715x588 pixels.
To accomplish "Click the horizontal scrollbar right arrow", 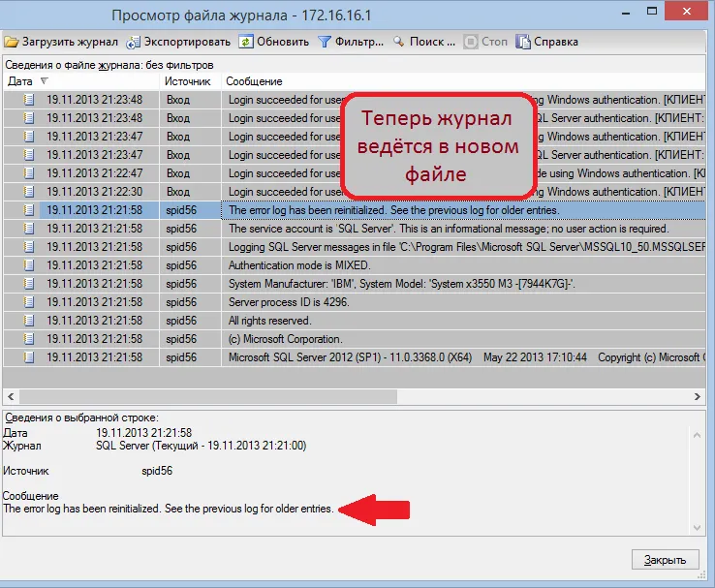I will tap(698, 396).
